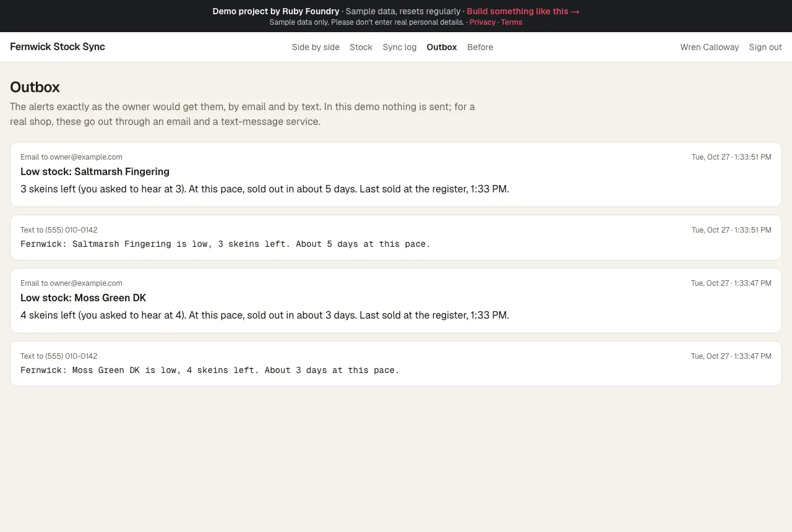Follow the 'Build something like this' link

(x=523, y=11)
